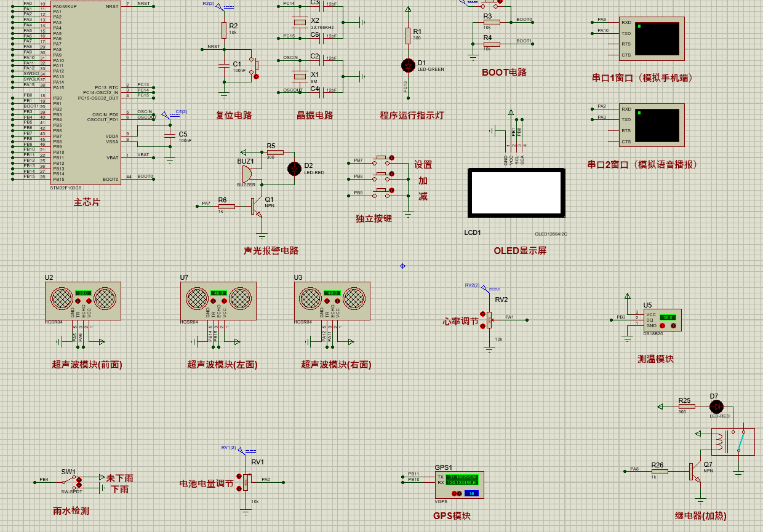
Task: Select the relay coil component
Action: point(732,441)
